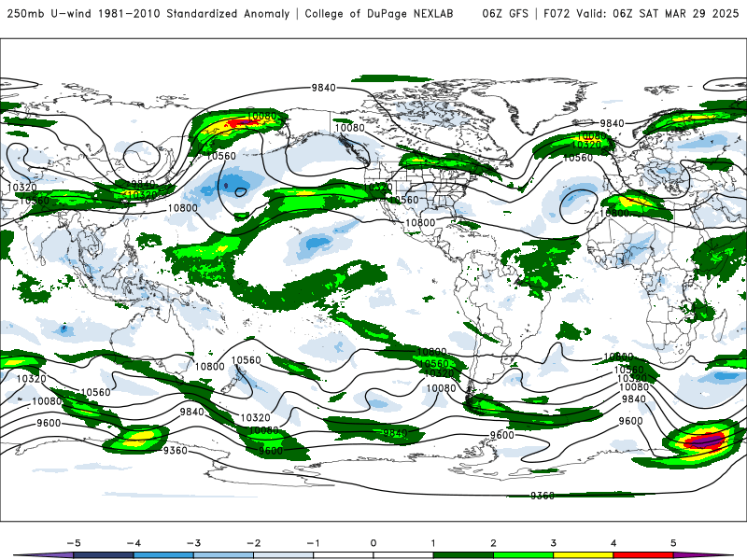
Task: Click the "1" color scale label
Action: point(433,543)
